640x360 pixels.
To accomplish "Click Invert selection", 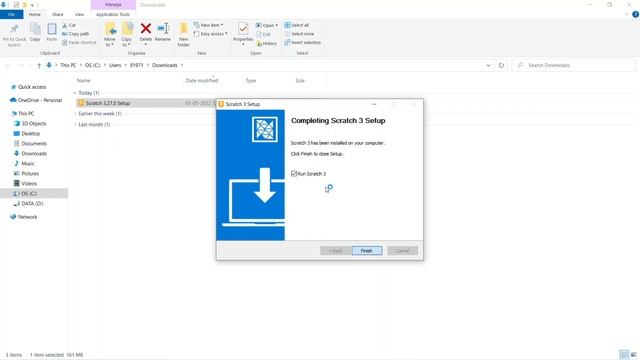I will pos(302,42).
